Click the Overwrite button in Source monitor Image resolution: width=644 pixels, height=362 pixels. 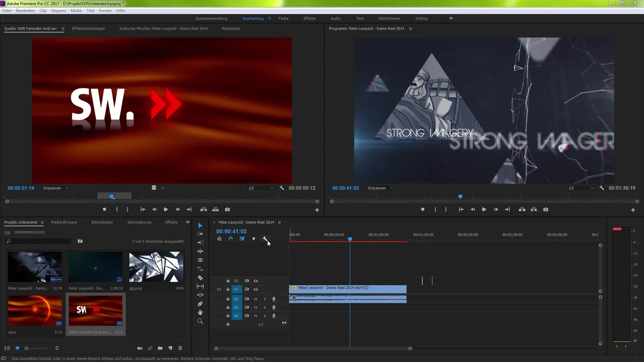coord(216,209)
